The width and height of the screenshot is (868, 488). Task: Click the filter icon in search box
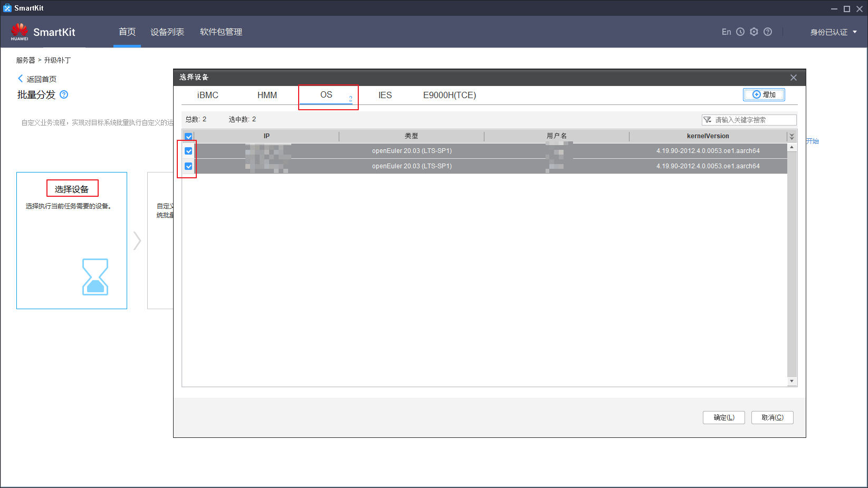[x=707, y=120]
